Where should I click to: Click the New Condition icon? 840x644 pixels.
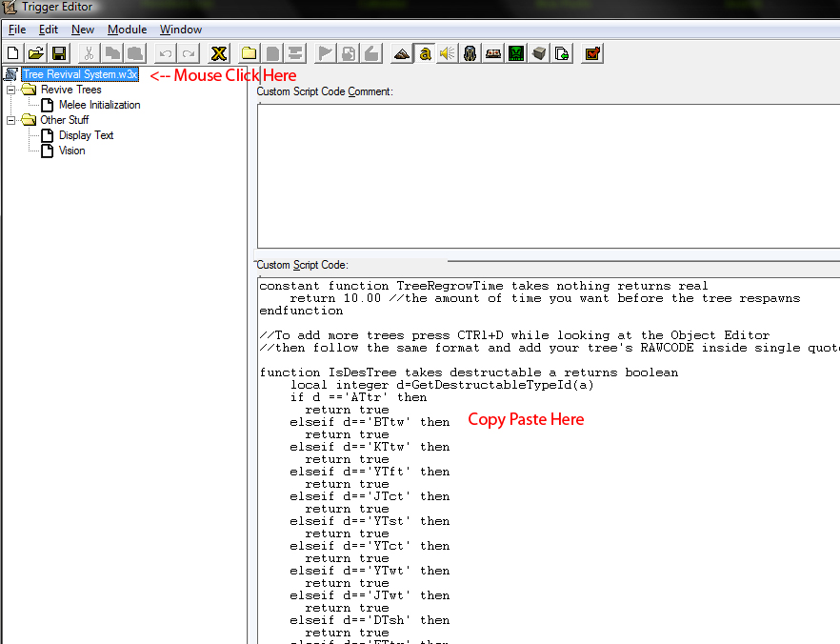(x=349, y=53)
